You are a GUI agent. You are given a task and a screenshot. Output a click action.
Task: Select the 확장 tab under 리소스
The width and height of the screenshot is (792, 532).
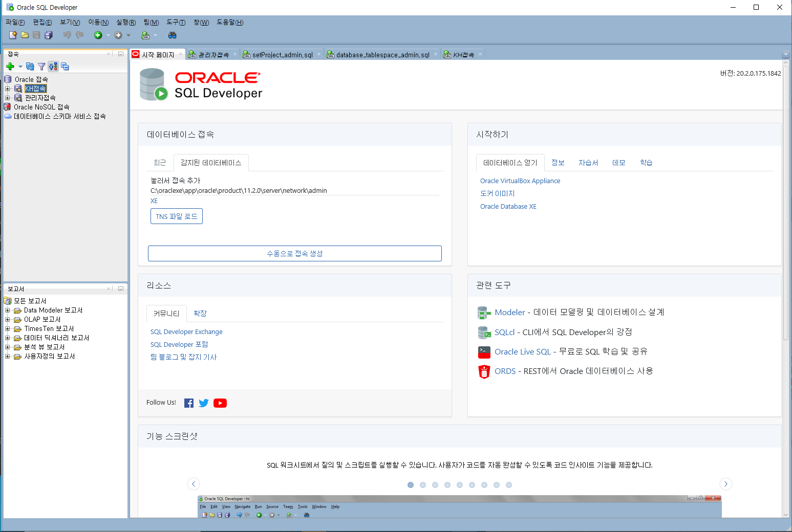point(200,314)
